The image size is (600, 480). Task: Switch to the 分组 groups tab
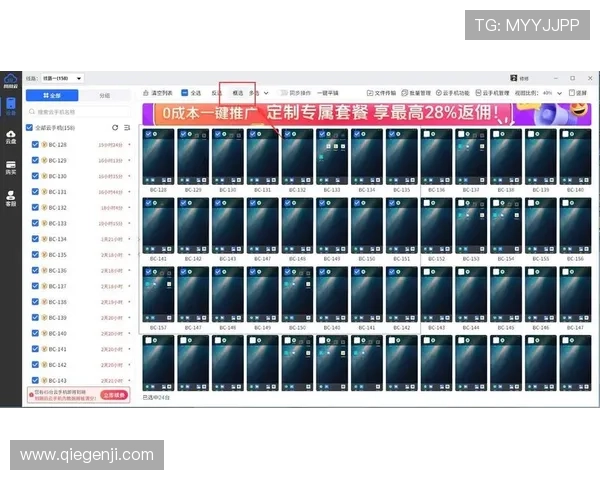click(105, 95)
